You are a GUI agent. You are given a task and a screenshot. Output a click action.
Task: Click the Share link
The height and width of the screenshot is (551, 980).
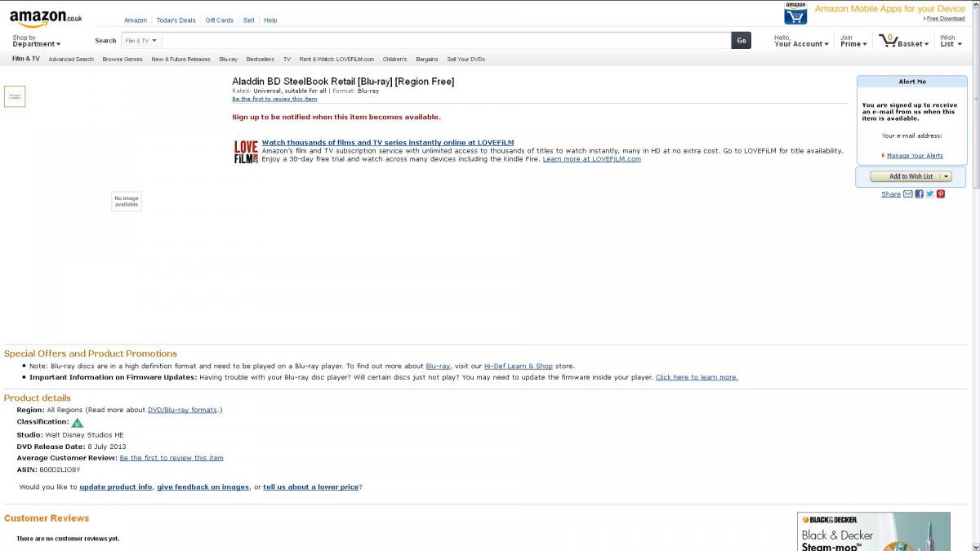coord(891,194)
